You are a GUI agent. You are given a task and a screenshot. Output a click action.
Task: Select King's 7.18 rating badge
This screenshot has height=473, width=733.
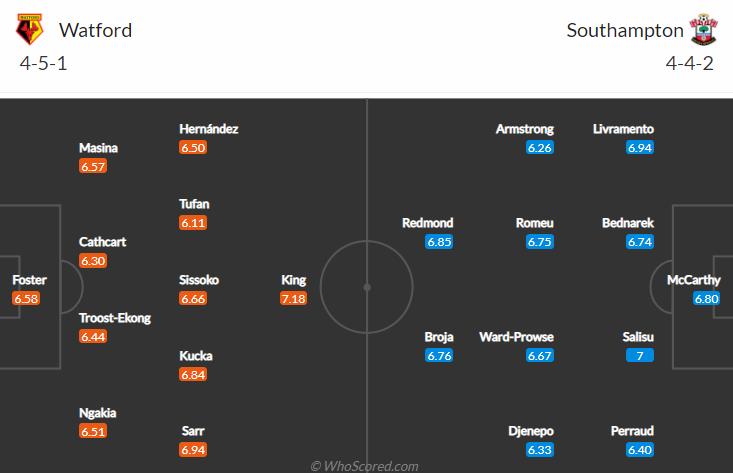(294, 299)
